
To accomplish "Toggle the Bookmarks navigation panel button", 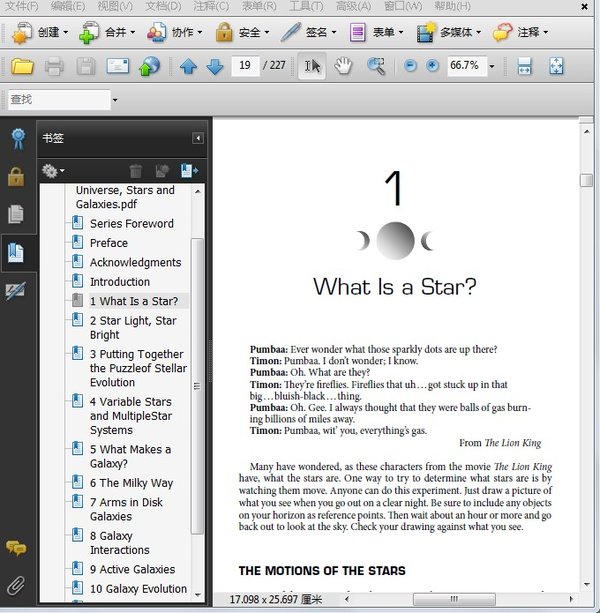I will click(16, 251).
